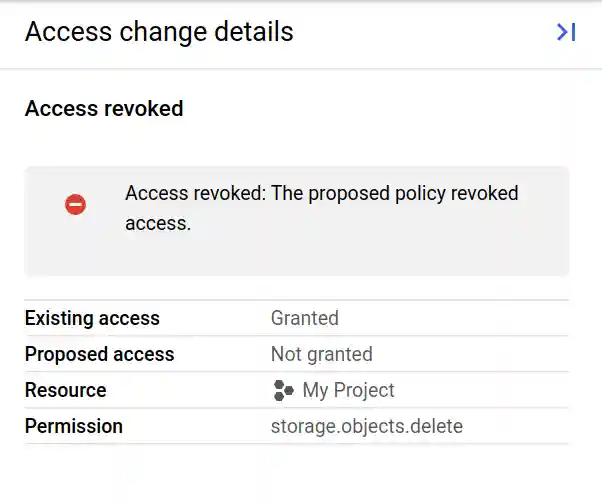Collapse the Access change details panel
The height and width of the screenshot is (502, 602).
tap(566, 33)
